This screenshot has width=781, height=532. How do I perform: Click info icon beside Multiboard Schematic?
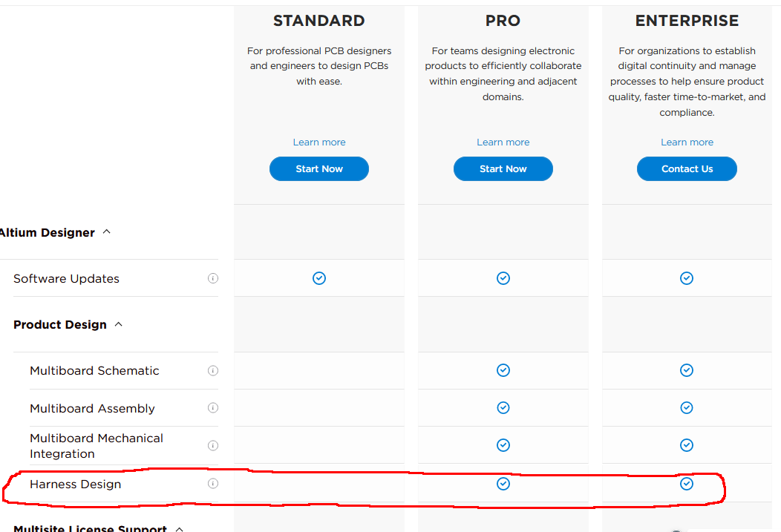(212, 370)
